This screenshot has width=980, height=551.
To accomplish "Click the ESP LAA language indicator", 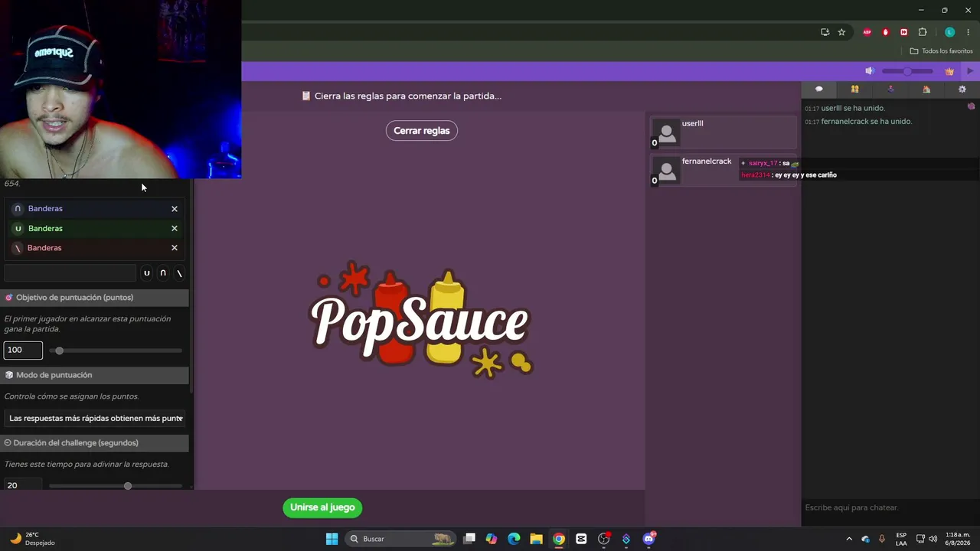I will (901, 539).
